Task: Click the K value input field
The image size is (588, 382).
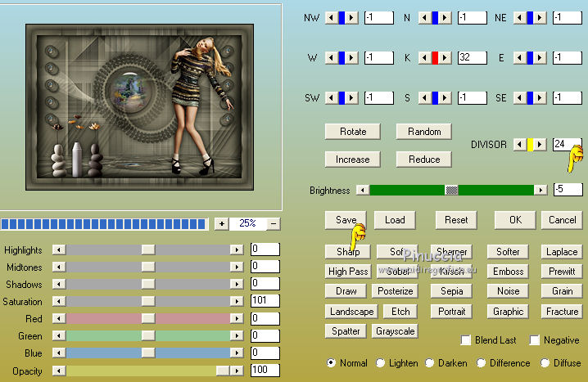Action: click(x=473, y=57)
